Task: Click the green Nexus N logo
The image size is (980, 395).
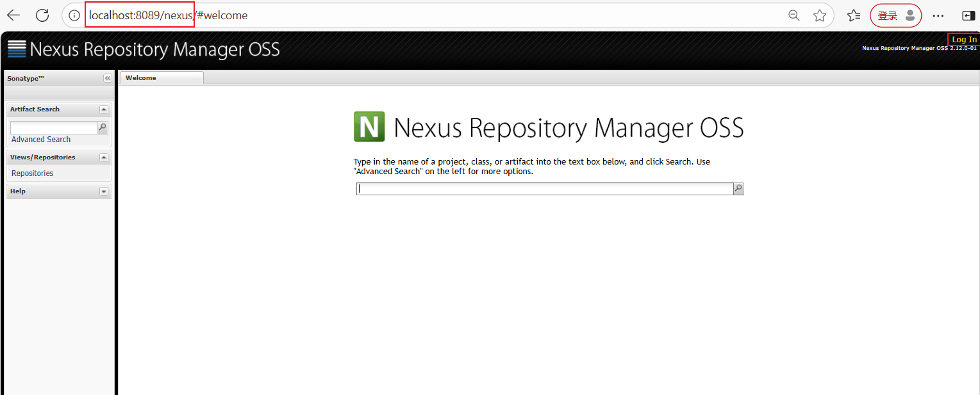Action: point(369,126)
